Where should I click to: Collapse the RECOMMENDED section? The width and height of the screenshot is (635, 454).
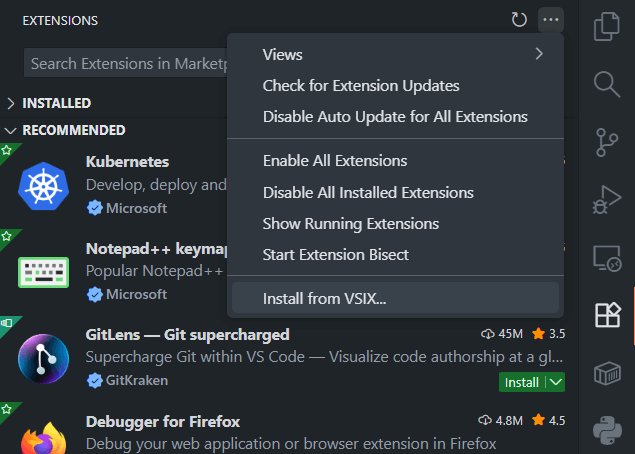tap(10, 130)
